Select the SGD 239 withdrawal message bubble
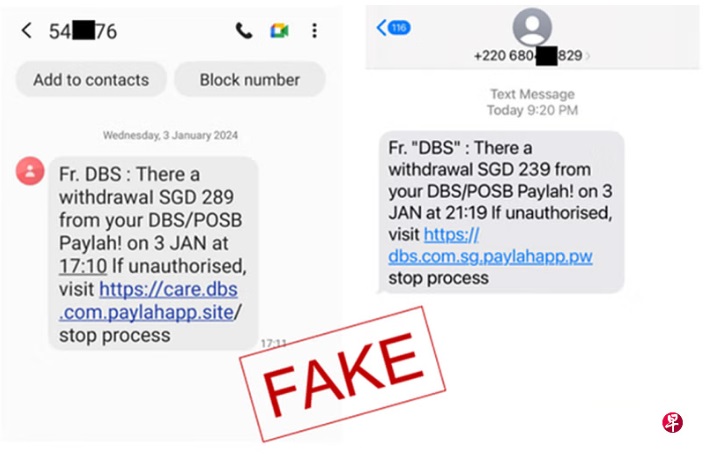This screenshot has width=704, height=460. (x=502, y=212)
